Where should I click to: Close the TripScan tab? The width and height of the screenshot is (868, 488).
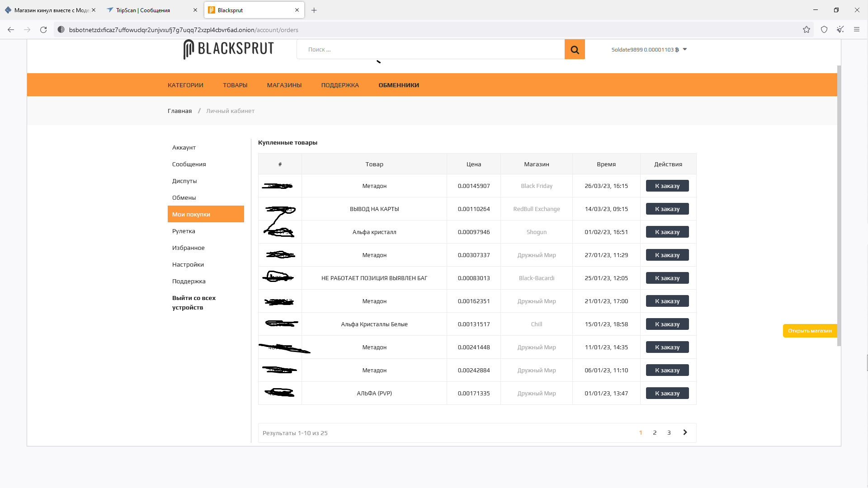pos(195,10)
